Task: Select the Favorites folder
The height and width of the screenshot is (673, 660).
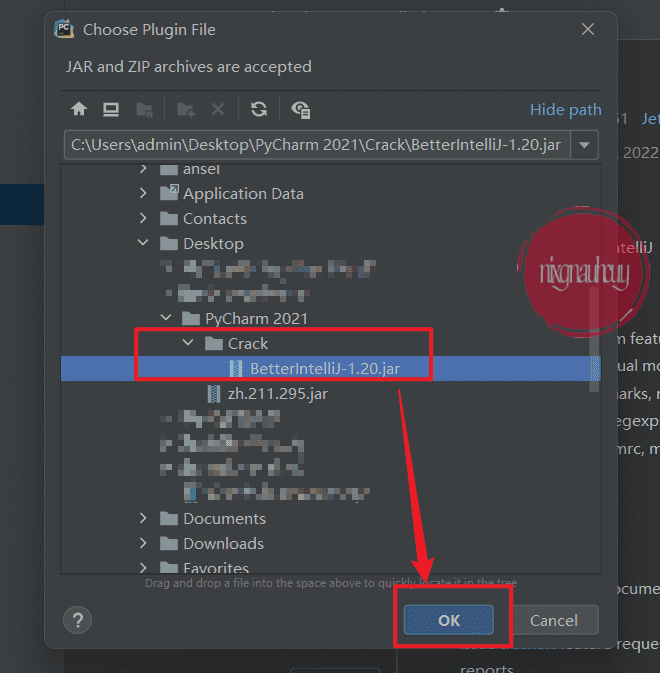Action: coord(216,567)
